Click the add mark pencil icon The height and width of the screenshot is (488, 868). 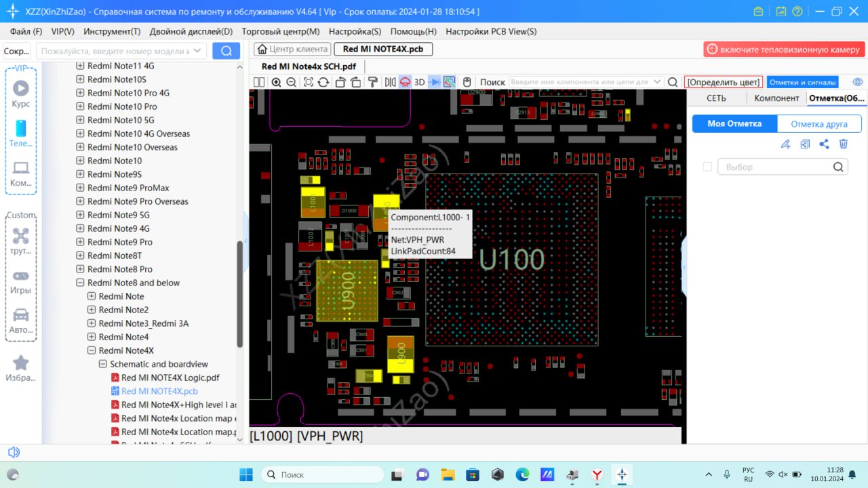(x=785, y=144)
